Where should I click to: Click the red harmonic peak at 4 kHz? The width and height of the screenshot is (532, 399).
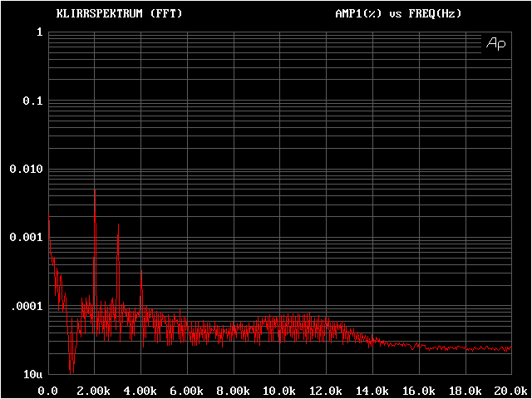click(141, 273)
